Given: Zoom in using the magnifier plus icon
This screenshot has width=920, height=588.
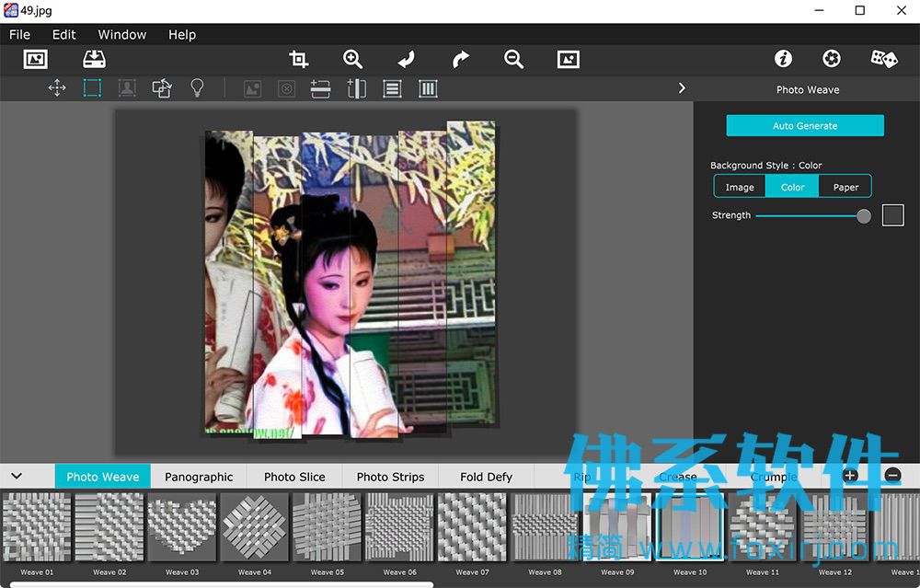Looking at the screenshot, I should click(x=352, y=59).
